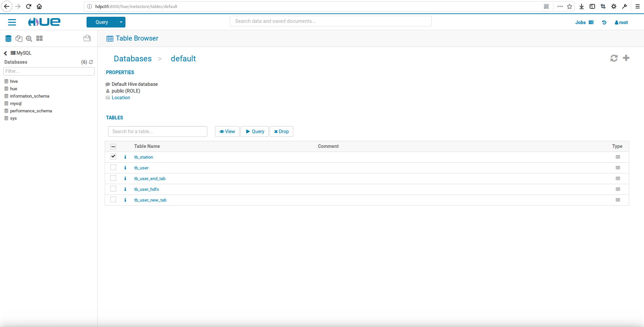
Task: Open the SQL sources database icon in sidebar
Action: (8, 39)
